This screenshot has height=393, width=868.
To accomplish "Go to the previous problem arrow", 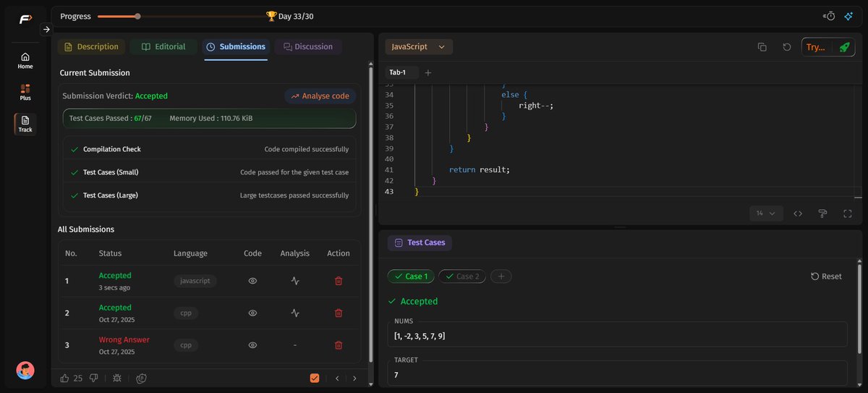I will (x=337, y=378).
